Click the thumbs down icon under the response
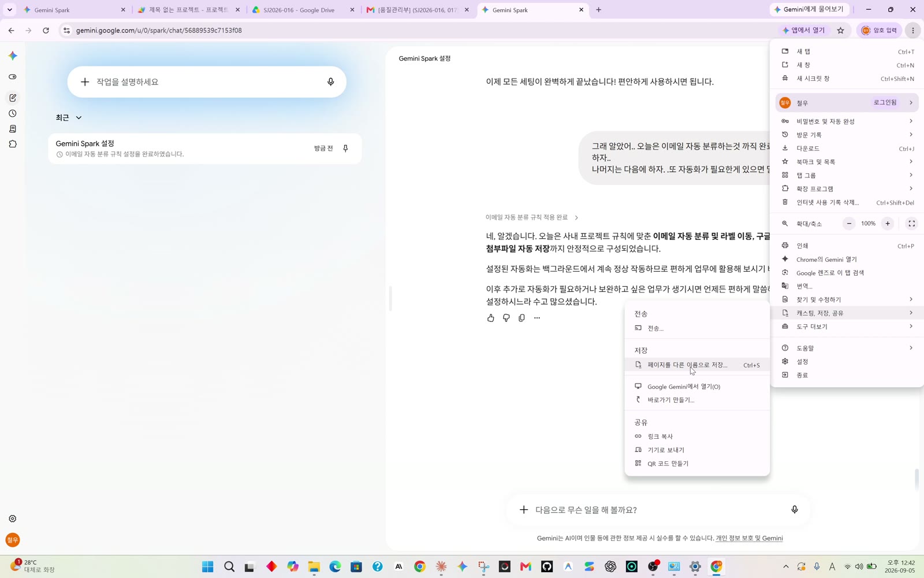The image size is (924, 578). [x=506, y=318]
